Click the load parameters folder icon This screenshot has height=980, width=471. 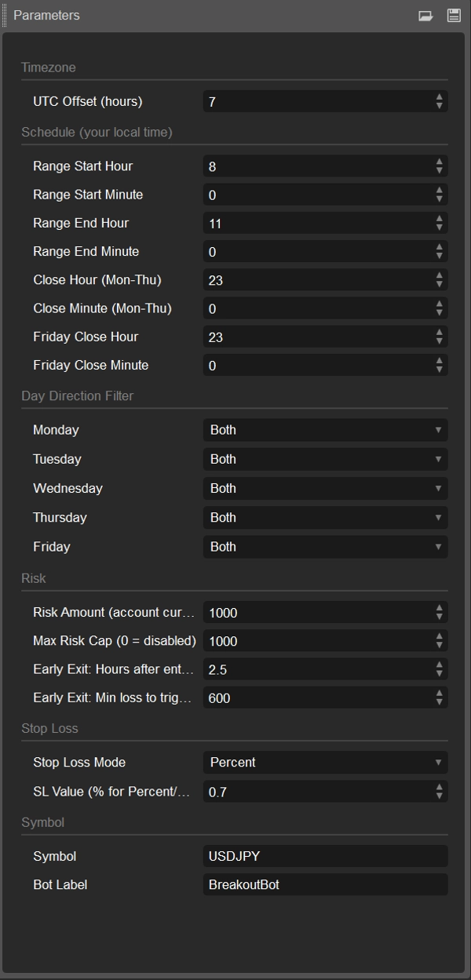point(425,16)
